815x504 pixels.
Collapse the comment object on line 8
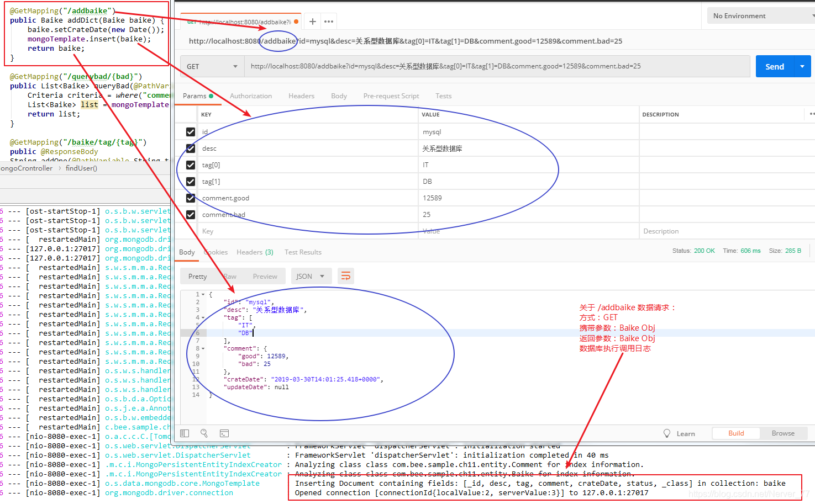(x=203, y=349)
